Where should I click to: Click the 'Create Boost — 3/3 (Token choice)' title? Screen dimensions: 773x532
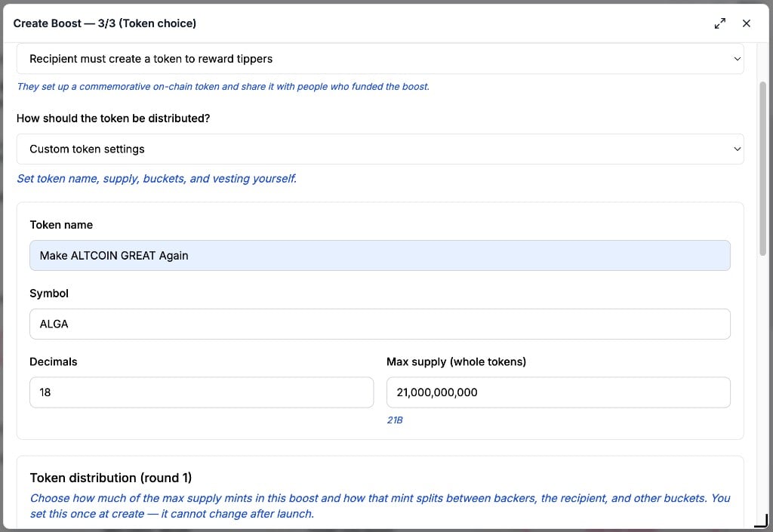tap(104, 23)
